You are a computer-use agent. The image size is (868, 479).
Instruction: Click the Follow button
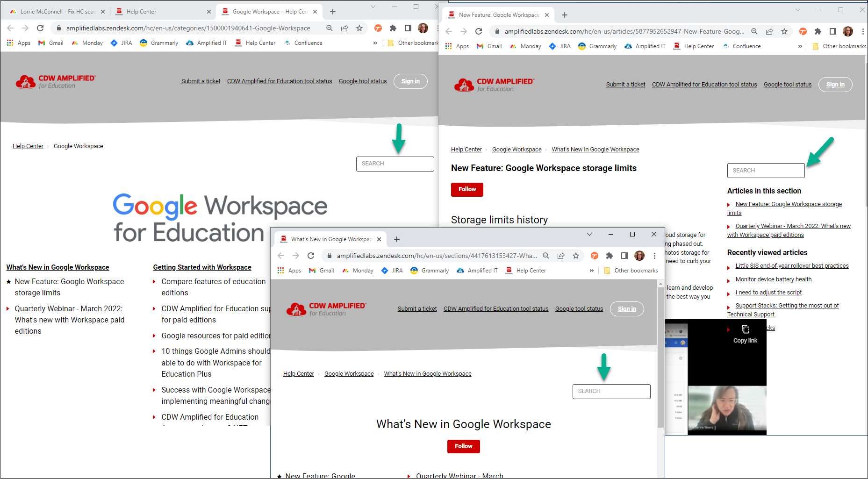(463, 446)
